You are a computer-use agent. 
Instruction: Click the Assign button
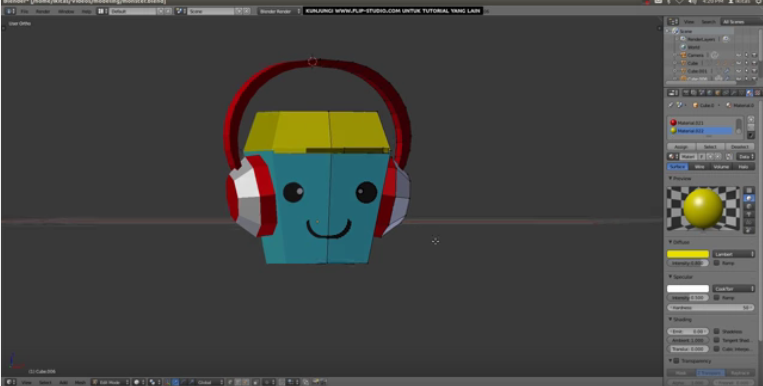pyautogui.click(x=681, y=147)
